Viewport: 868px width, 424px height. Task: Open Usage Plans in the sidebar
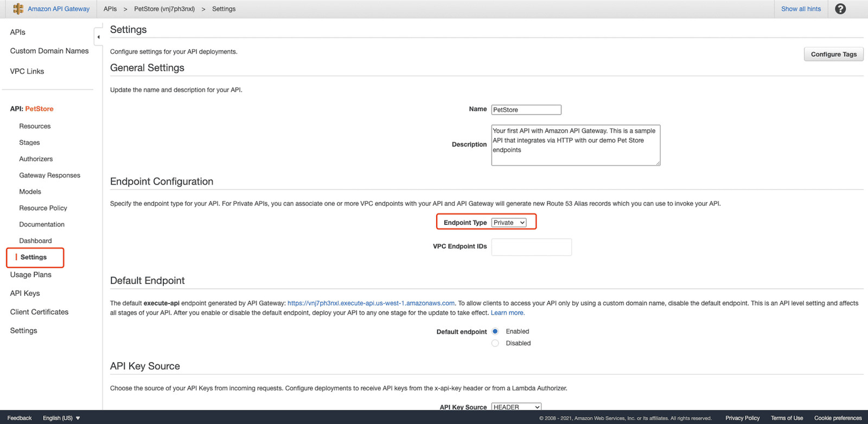(x=31, y=275)
